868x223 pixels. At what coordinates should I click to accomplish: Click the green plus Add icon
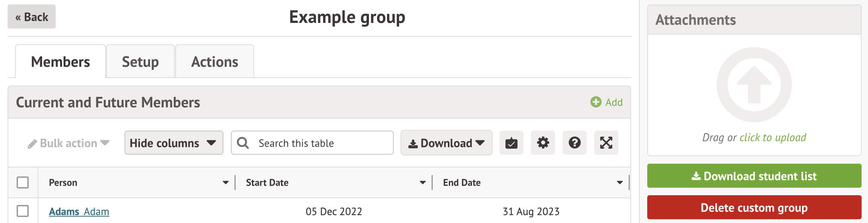tap(596, 102)
